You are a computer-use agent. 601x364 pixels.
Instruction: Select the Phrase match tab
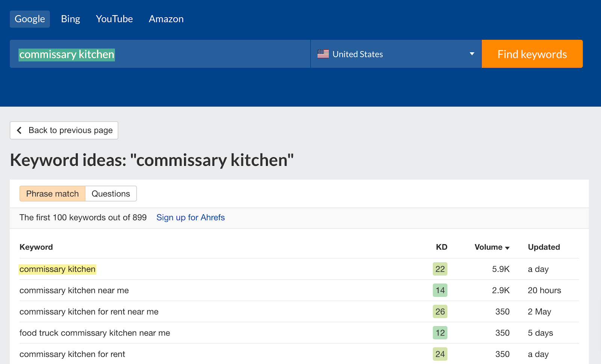(52, 194)
